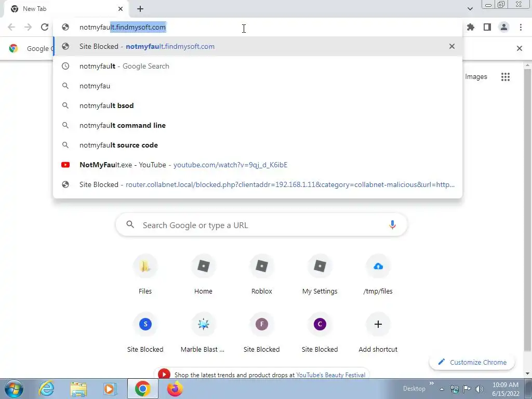Open the taskbar clock and date
Image resolution: width=532 pixels, height=399 pixels.
[x=506, y=389]
